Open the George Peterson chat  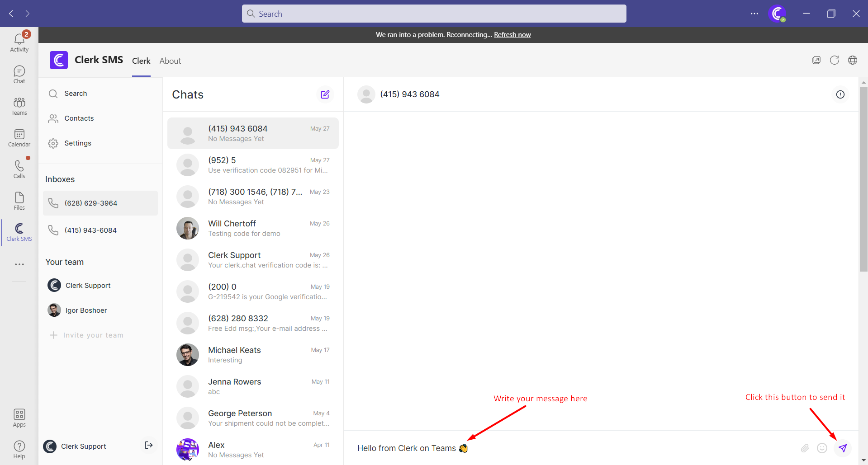[x=253, y=418]
